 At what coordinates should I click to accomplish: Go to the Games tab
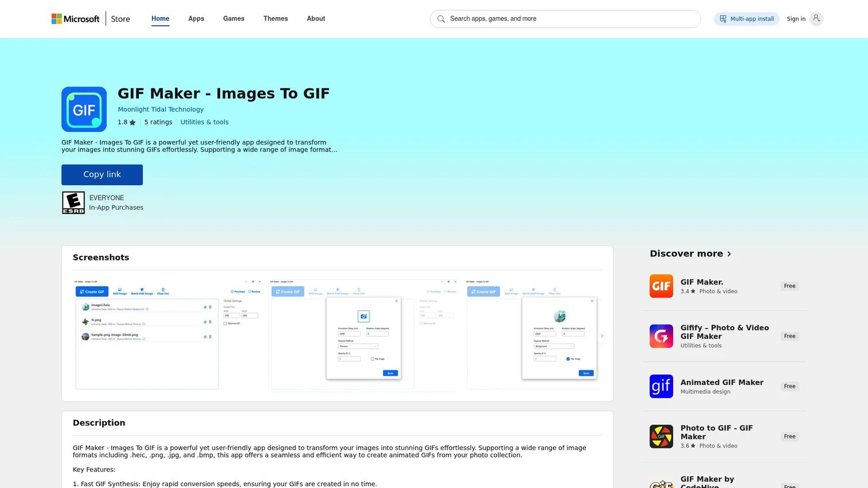click(x=234, y=19)
